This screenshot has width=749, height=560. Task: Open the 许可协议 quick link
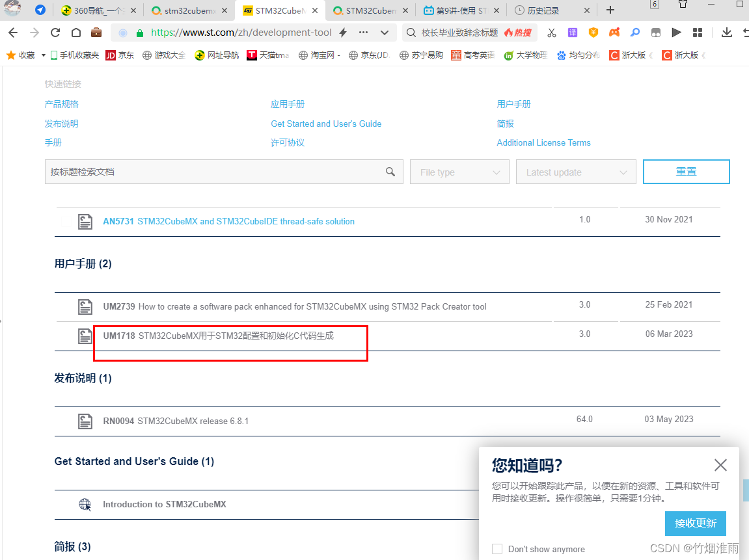click(288, 142)
